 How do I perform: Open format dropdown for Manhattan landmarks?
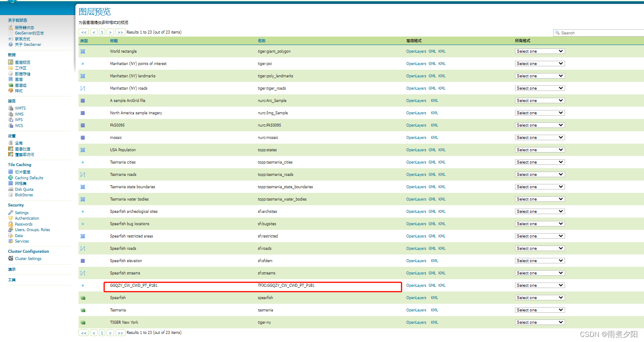tap(540, 76)
